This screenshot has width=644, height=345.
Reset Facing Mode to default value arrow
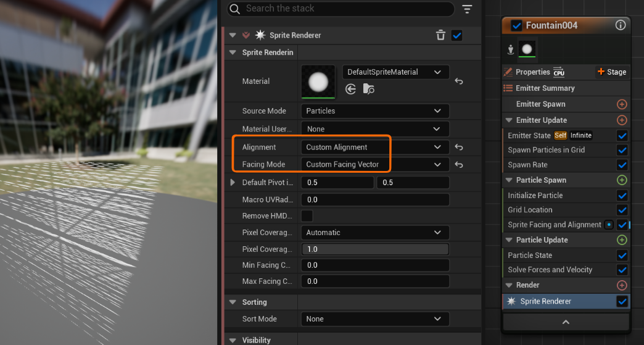coord(459,165)
